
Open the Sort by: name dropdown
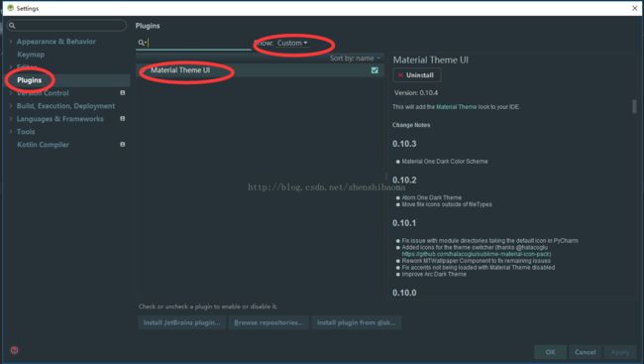[356, 59]
